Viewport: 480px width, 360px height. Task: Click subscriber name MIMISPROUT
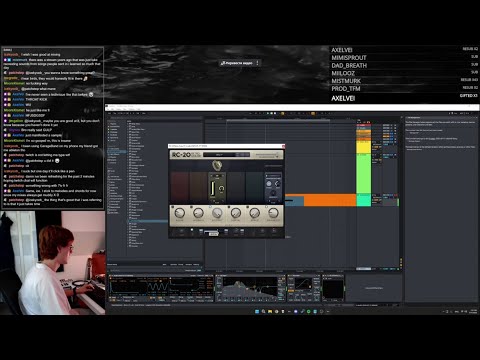click(x=349, y=58)
